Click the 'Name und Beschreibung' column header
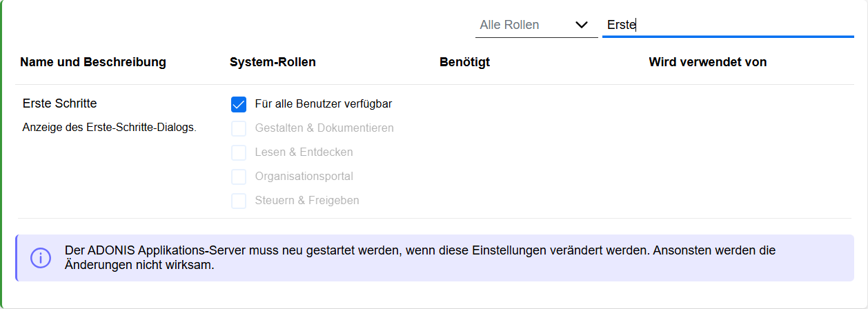 coord(93,62)
